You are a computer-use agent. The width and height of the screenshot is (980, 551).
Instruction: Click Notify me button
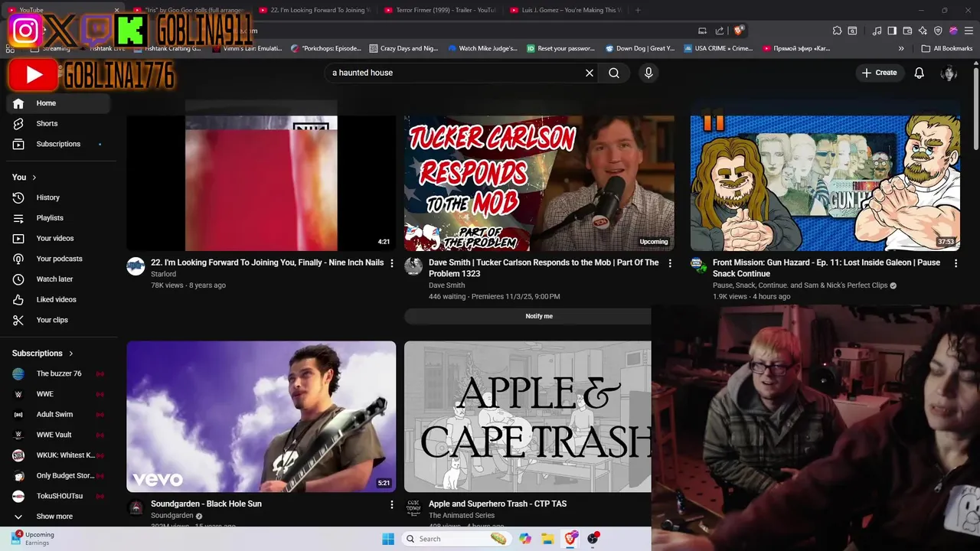point(539,316)
